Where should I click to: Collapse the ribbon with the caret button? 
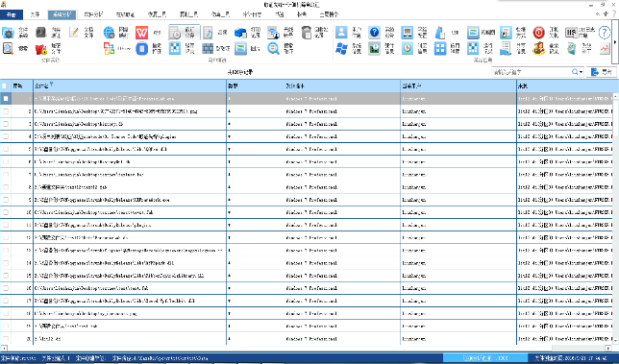pos(598,14)
